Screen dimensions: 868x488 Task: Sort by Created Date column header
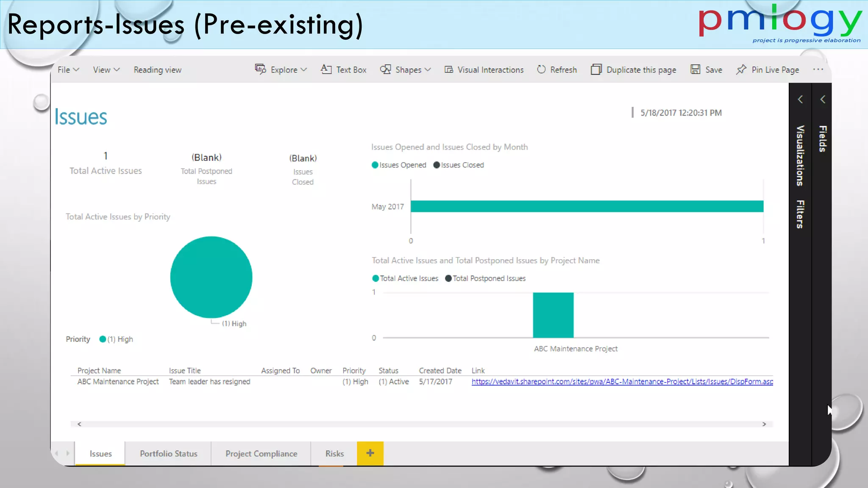click(440, 371)
